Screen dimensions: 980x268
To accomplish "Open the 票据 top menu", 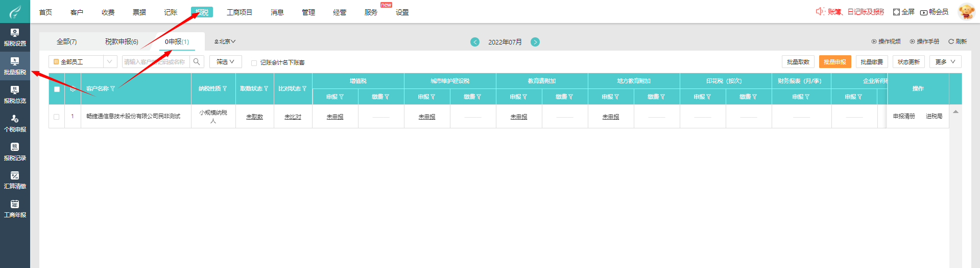I will pyautogui.click(x=139, y=12).
